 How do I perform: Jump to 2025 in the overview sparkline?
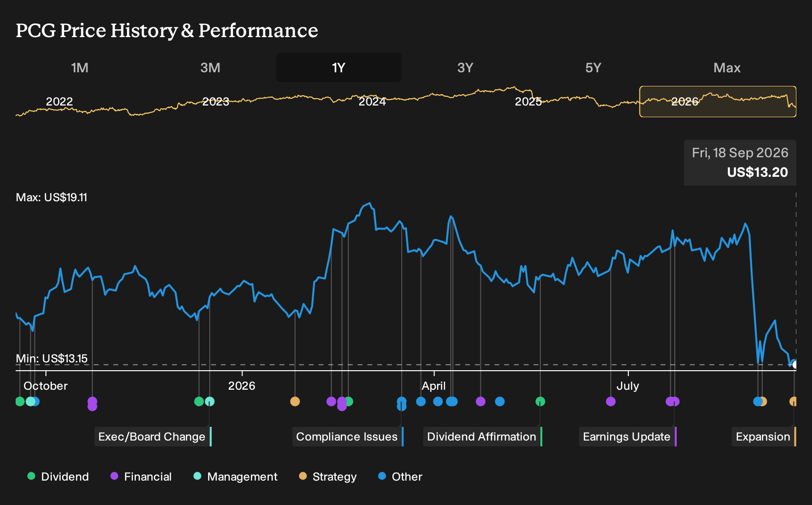[529, 102]
